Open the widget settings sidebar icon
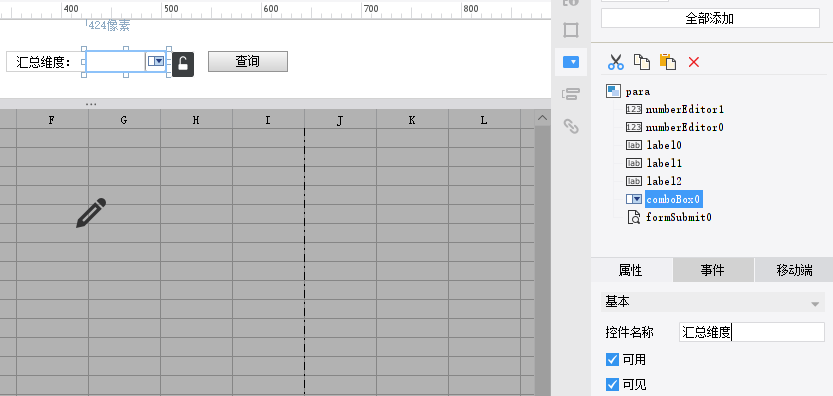This screenshot has width=833, height=396. (571, 62)
